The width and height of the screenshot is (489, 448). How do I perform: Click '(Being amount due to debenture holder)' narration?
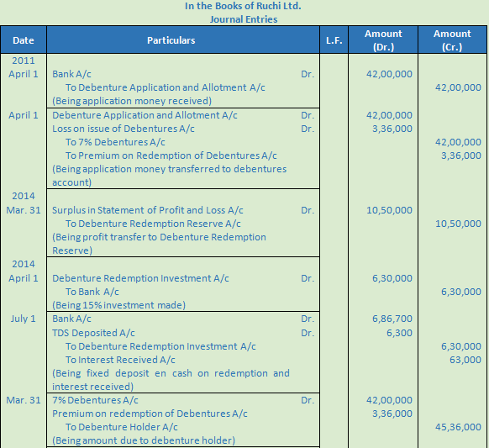[x=144, y=440]
